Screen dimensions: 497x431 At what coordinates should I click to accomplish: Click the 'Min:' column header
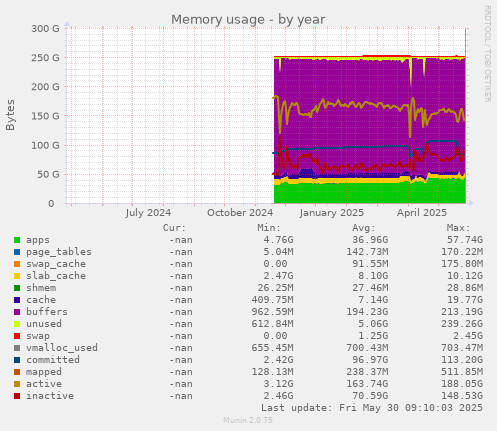coord(269,228)
